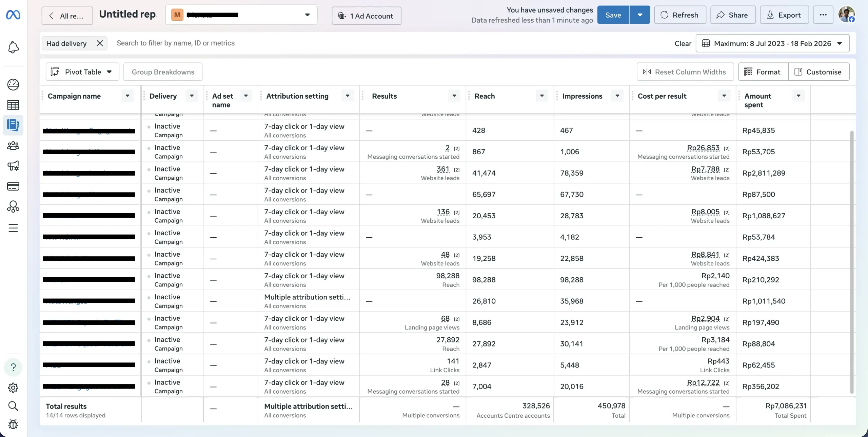Expand the date range selector
Screen dimensions: 868x437
point(772,43)
